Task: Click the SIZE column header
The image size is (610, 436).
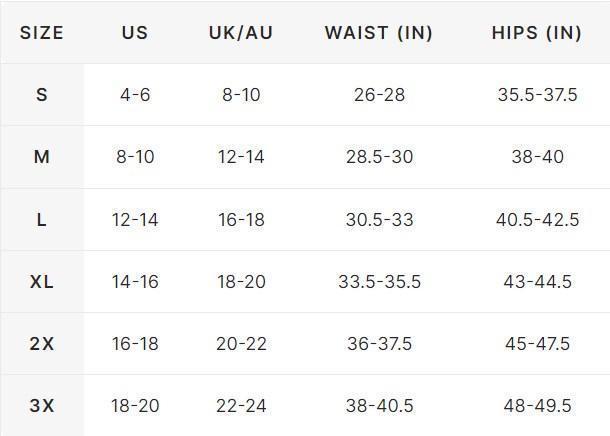Action: coord(42,33)
